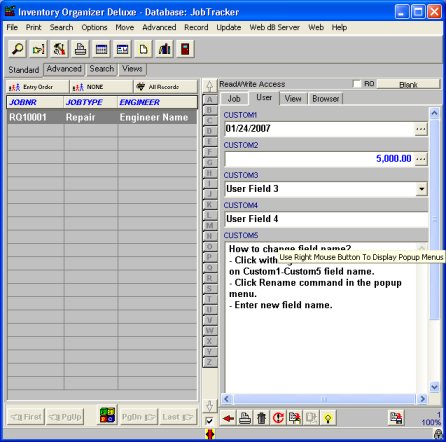Click the ellipsis button beside CUSTOM1 date

[421, 129]
